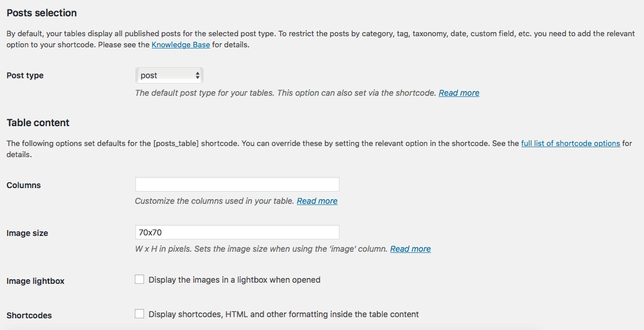Screen dimensions: 644x330
Task: Click the up-down arrows on Post type select
Action: [198, 75]
